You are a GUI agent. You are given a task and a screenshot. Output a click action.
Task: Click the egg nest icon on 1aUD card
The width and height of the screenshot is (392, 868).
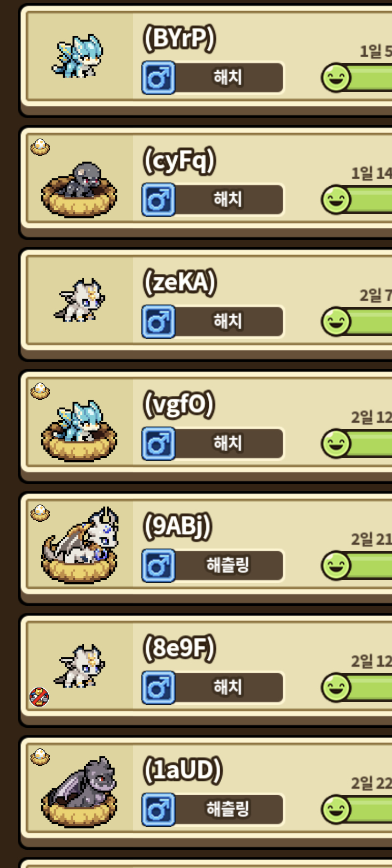point(40,757)
